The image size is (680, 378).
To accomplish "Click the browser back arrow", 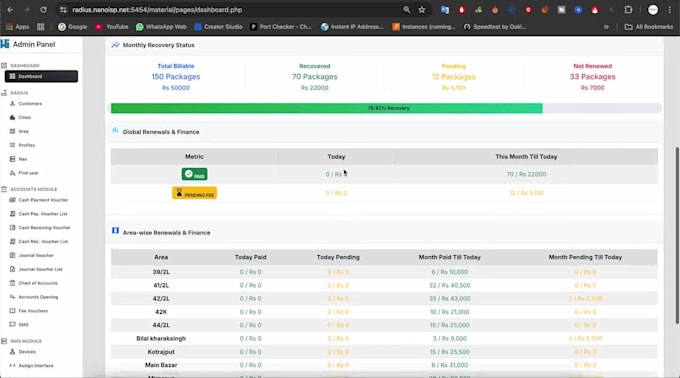I will click(x=10, y=10).
